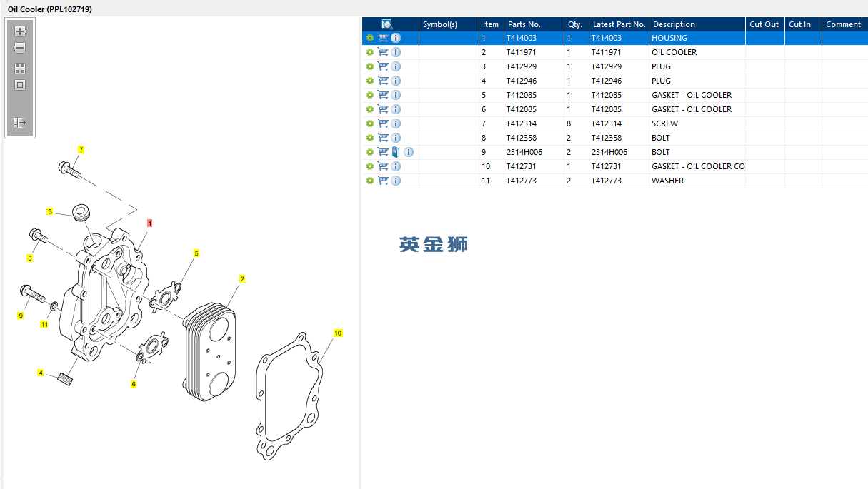Add OIL COOLER T411971 to cart
The width and height of the screenshot is (868, 489).
pos(383,52)
